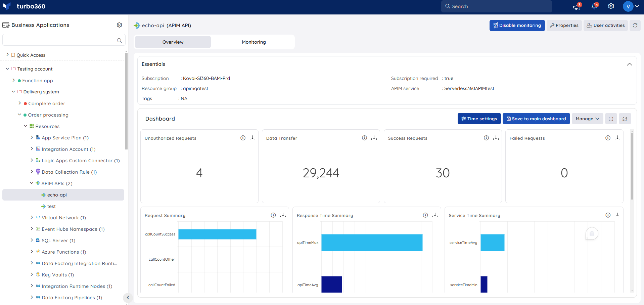The height and width of the screenshot is (305, 644).
Task: Click the turbo360 logo
Action: tap(24, 6)
